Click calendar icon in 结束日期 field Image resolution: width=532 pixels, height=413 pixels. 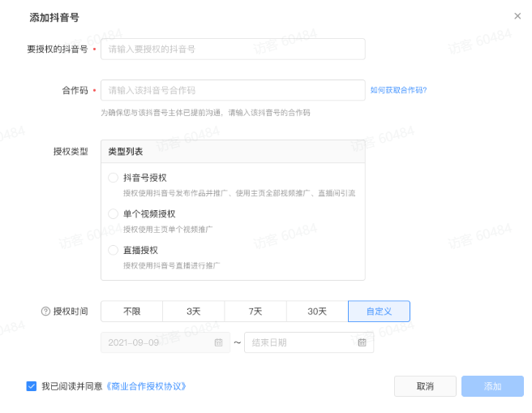coord(362,343)
